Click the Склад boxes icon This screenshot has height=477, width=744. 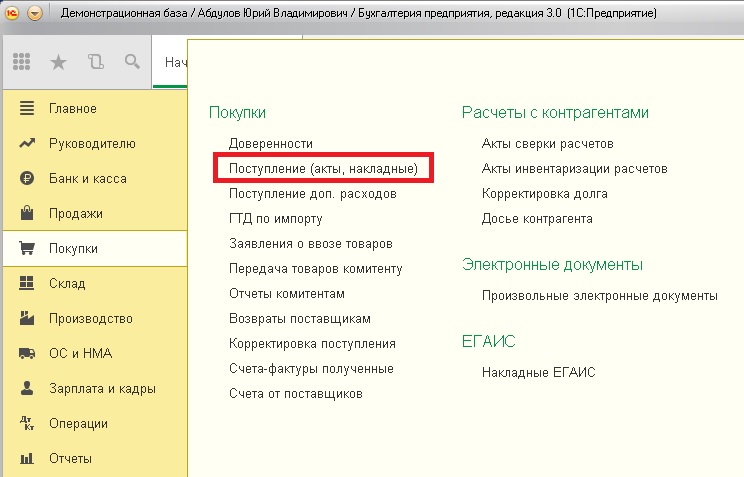pyautogui.click(x=27, y=283)
